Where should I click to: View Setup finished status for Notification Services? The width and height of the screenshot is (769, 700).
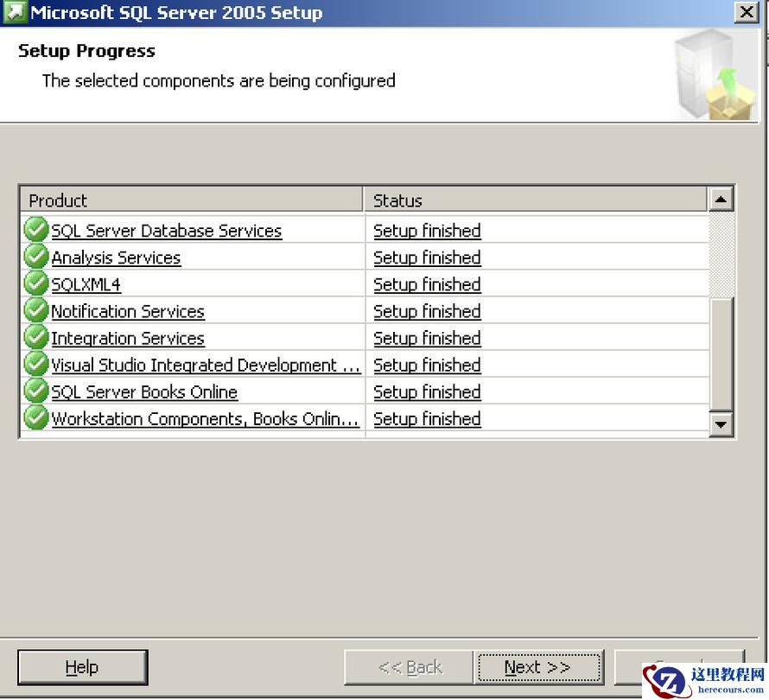tap(427, 312)
